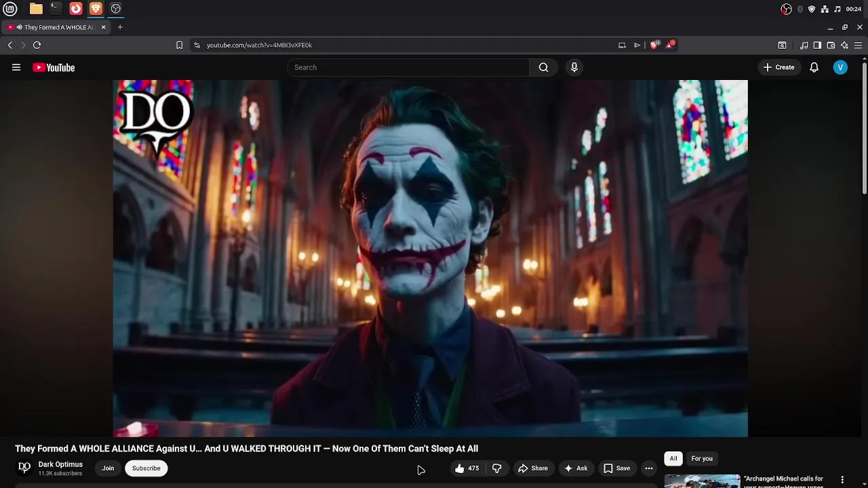The height and width of the screenshot is (488, 868).
Task: Open the file manager from the panel
Action: [x=36, y=9]
